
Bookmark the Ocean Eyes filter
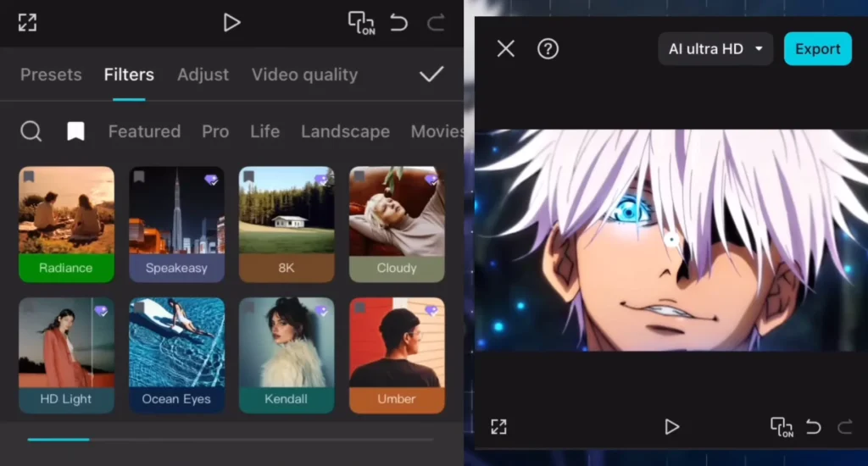click(139, 308)
